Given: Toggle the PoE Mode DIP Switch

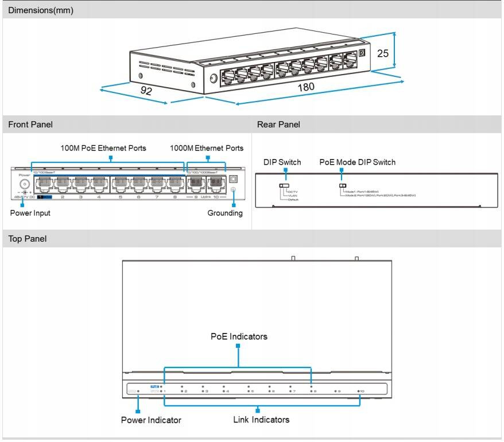Looking at the screenshot, I should (343, 185).
